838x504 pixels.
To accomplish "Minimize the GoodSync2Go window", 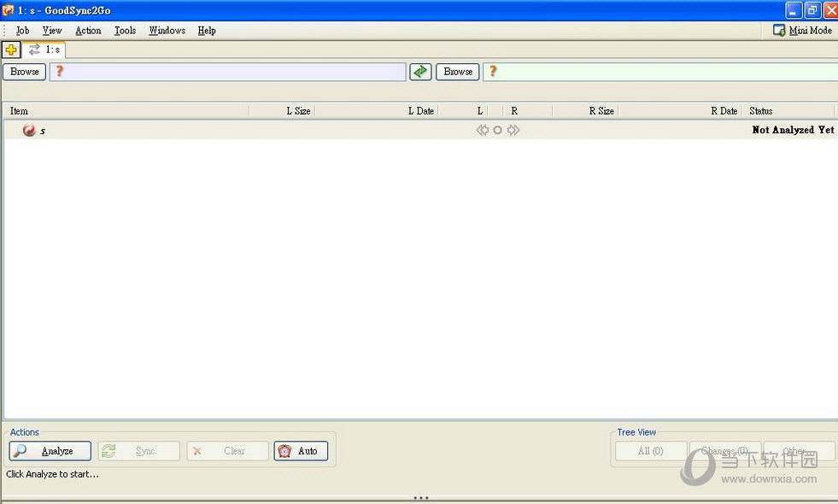I will (x=794, y=10).
